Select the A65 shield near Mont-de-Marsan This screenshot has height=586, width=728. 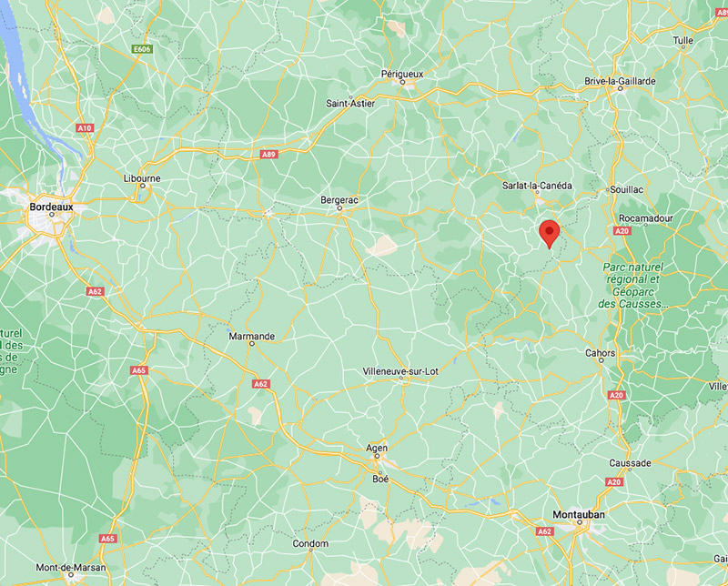tap(107, 539)
